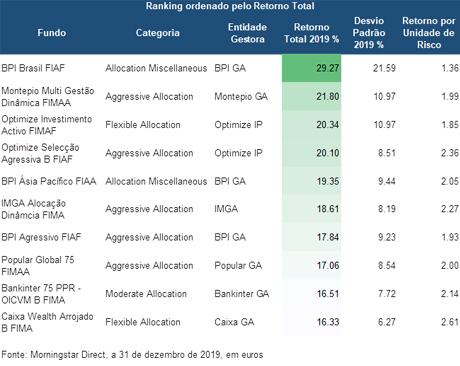This screenshot has width=460, height=366.
Task: Click the Entidade Gestora column header
Action: click(247, 33)
